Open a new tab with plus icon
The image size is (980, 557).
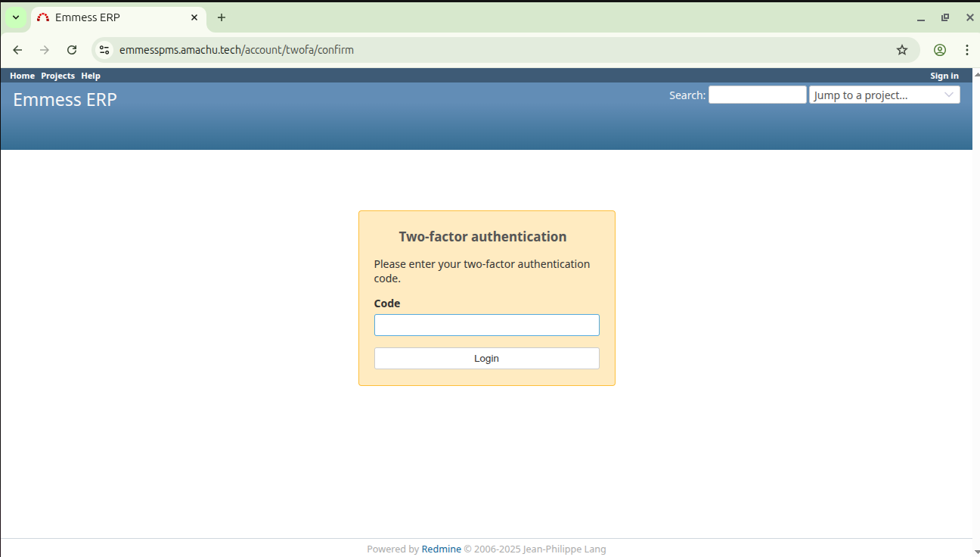pos(221,17)
